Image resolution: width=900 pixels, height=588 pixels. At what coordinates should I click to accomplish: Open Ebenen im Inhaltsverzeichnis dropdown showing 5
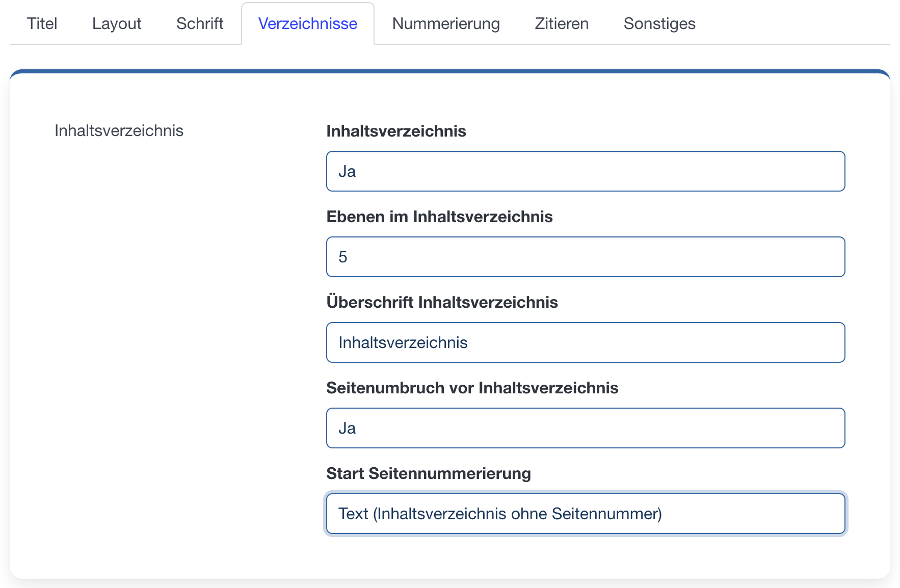coord(586,257)
